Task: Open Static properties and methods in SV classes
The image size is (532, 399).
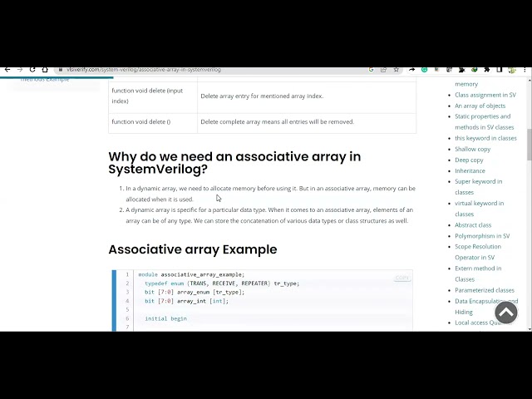Action: tap(484, 122)
